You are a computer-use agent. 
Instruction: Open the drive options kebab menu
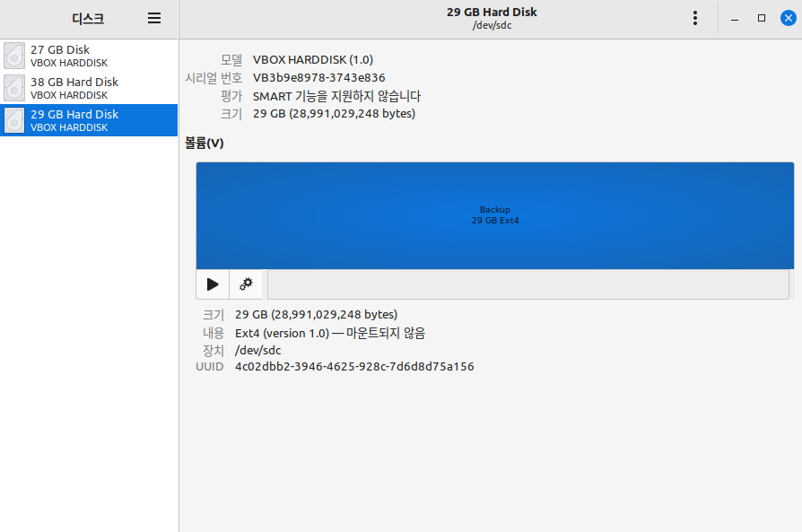point(694,19)
